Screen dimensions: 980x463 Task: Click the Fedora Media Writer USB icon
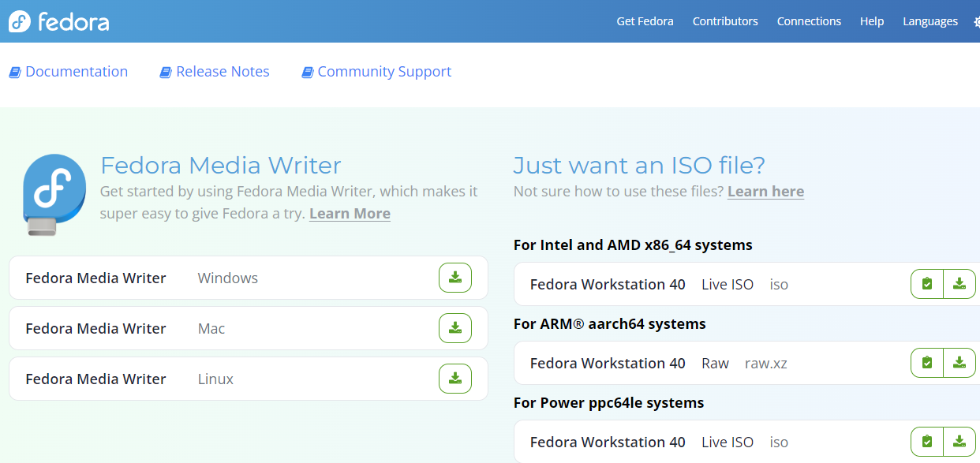click(x=52, y=193)
